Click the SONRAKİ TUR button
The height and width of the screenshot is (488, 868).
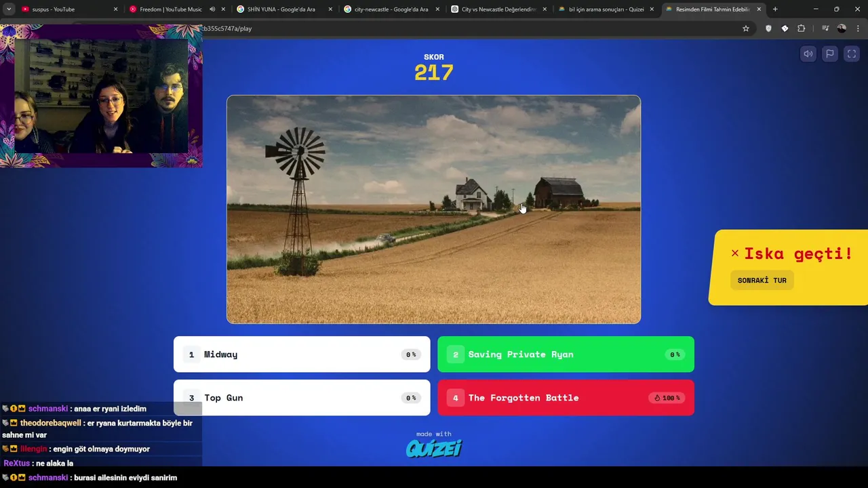coord(762,281)
